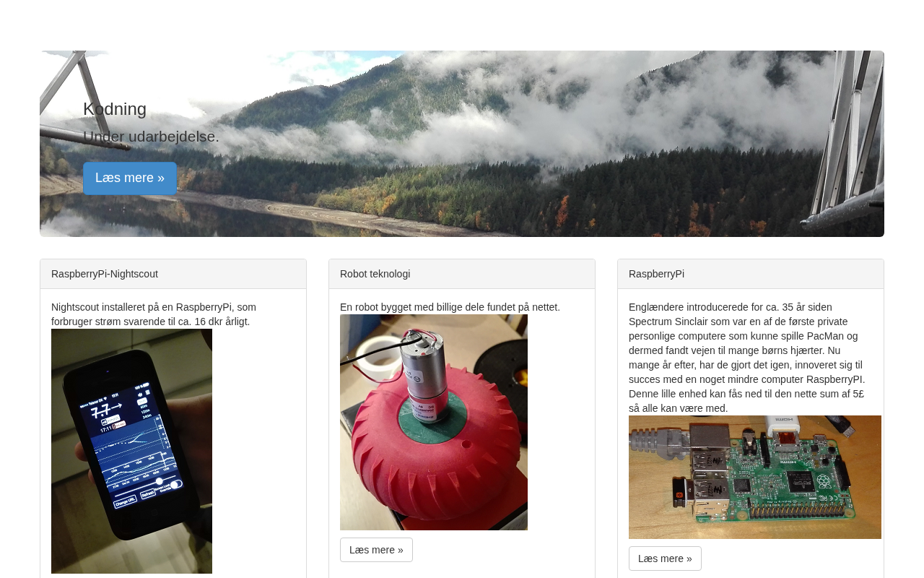Image resolution: width=924 pixels, height=578 pixels.
Task: Open the Nightscout phone photo
Action: [131, 451]
